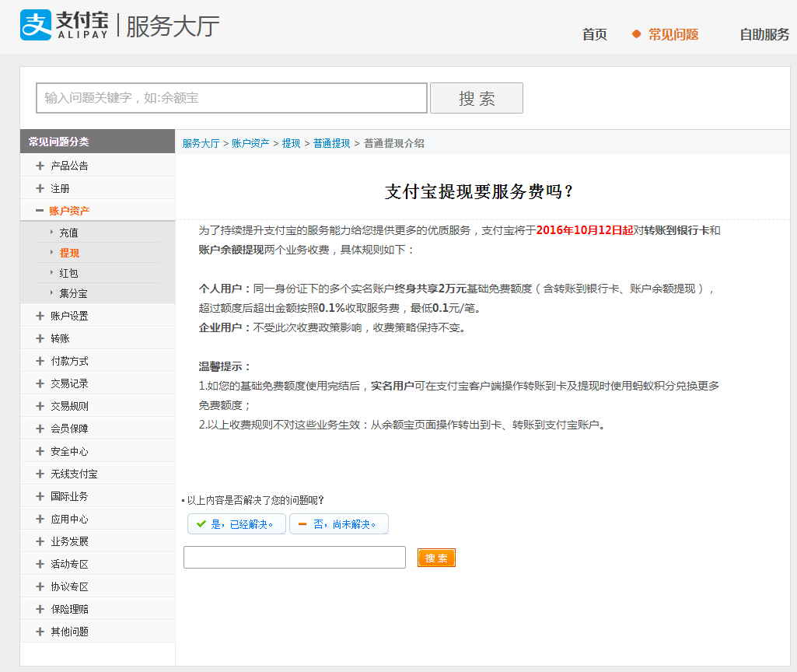The width and height of the screenshot is (797, 672).
Task: Go to 普通提现 in the breadcrumb
Action: coord(331,143)
